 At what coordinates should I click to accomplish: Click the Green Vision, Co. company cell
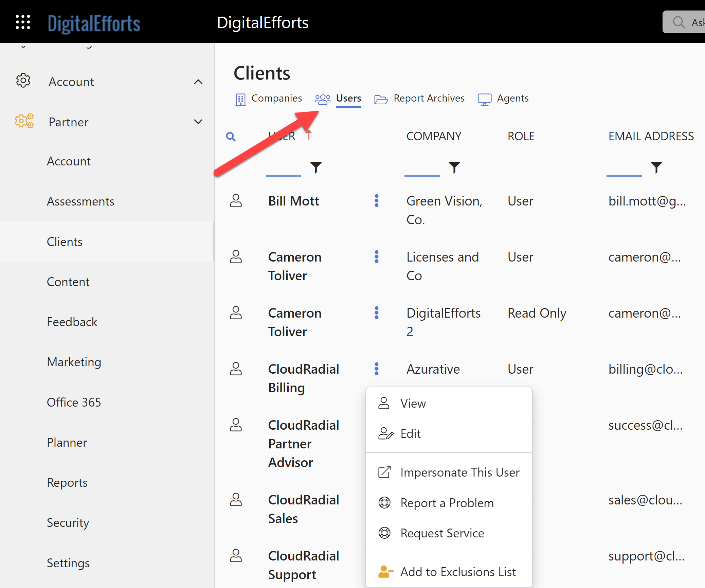tap(444, 210)
